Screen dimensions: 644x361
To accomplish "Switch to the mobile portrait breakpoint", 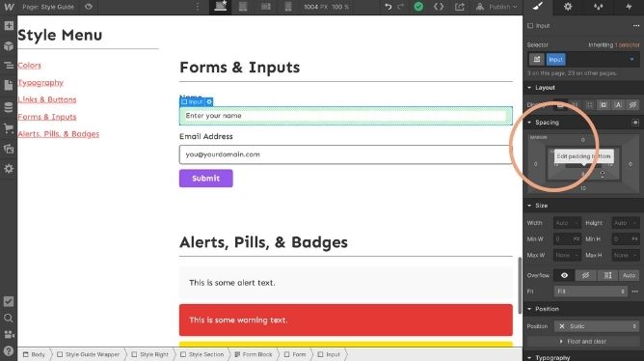I will click(x=288, y=7).
